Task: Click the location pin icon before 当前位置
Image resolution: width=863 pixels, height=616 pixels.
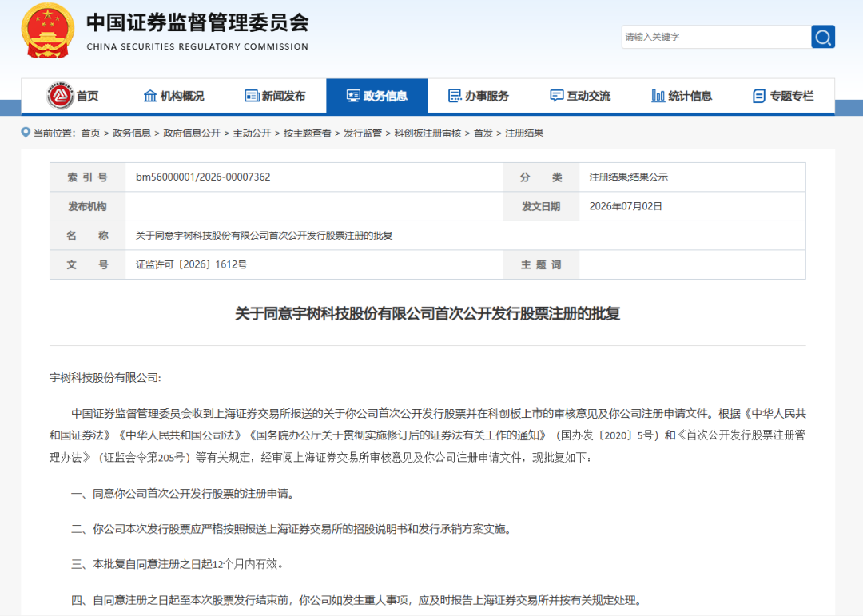Action: pos(26,133)
